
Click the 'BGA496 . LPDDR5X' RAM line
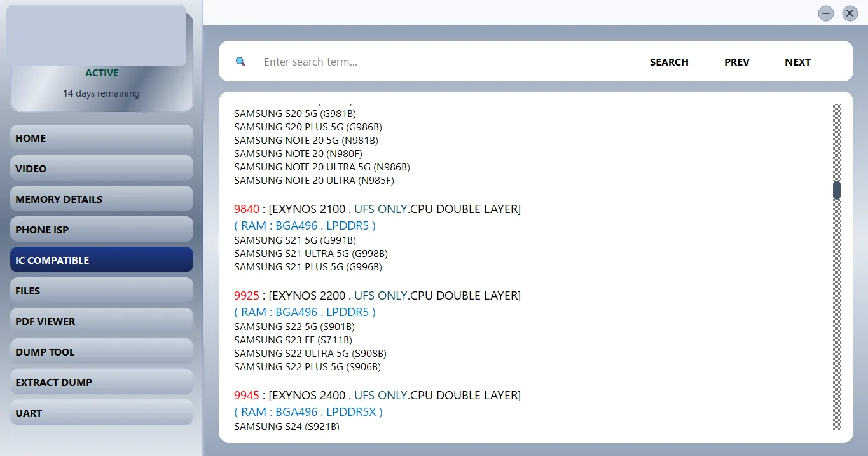click(308, 412)
